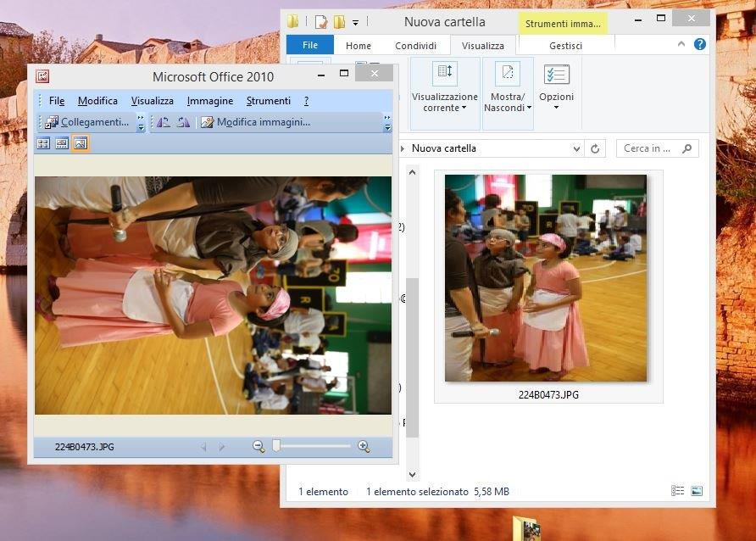Click the zoom out magnifier
The height and width of the screenshot is (541, 756).
pyautogui.click(x=258, y=447)
